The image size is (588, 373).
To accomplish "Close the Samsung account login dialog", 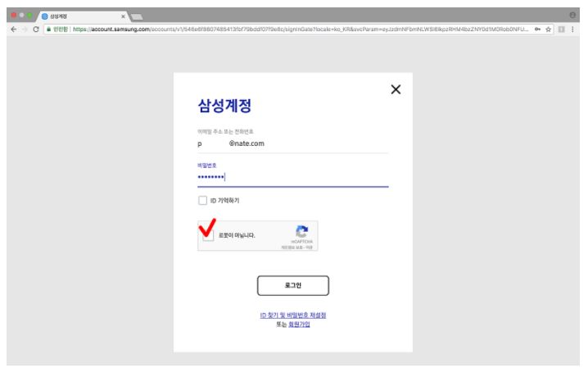I will (x=396, y=89).
